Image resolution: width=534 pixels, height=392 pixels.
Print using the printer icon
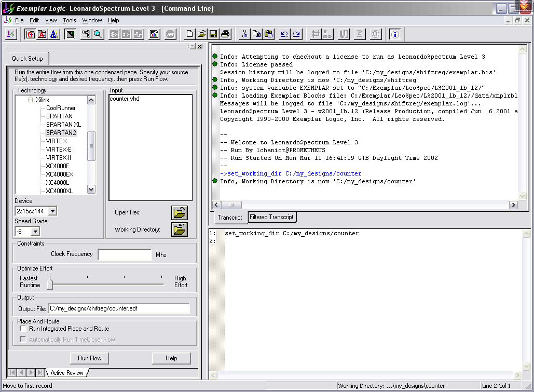pos(225,34)
